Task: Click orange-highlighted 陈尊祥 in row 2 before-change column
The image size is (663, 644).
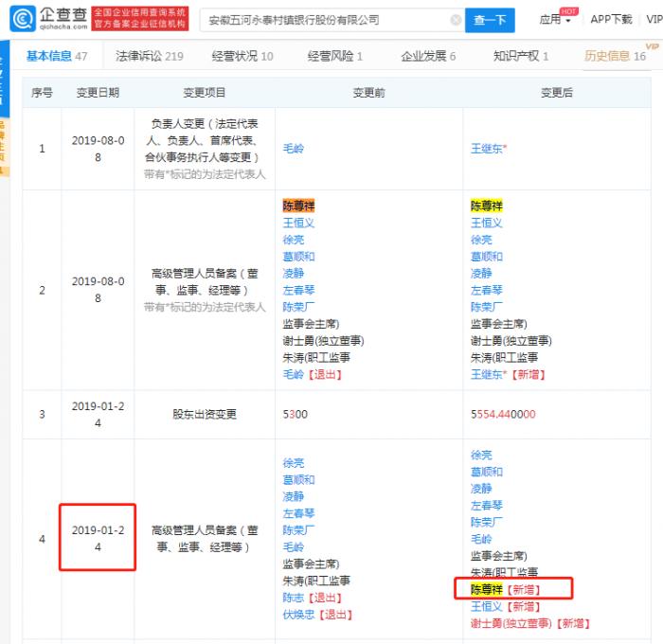Action: 299,206
